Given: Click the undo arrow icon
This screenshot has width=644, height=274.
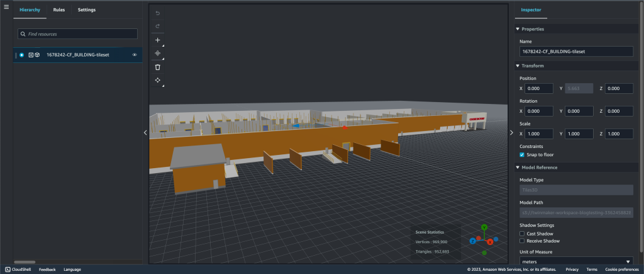Looking at the screenshot, I should pyautogui.click(x=157, y=13).
